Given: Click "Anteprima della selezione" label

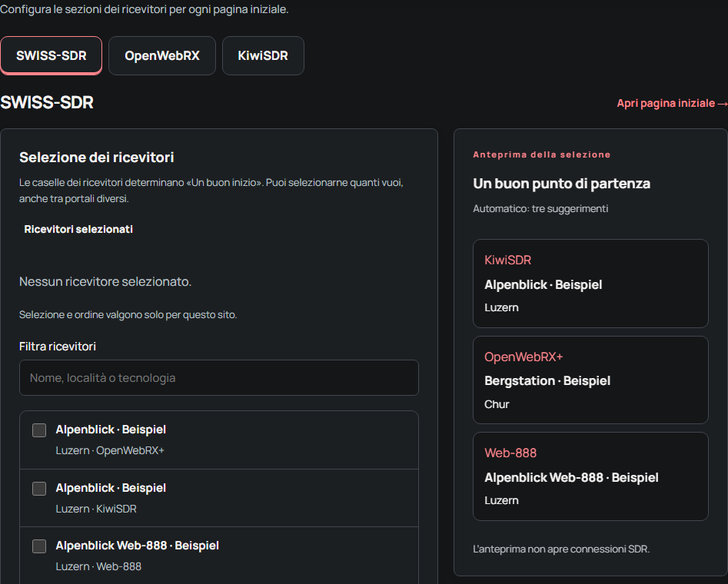Looking at the screenshot, I should 542,154.
